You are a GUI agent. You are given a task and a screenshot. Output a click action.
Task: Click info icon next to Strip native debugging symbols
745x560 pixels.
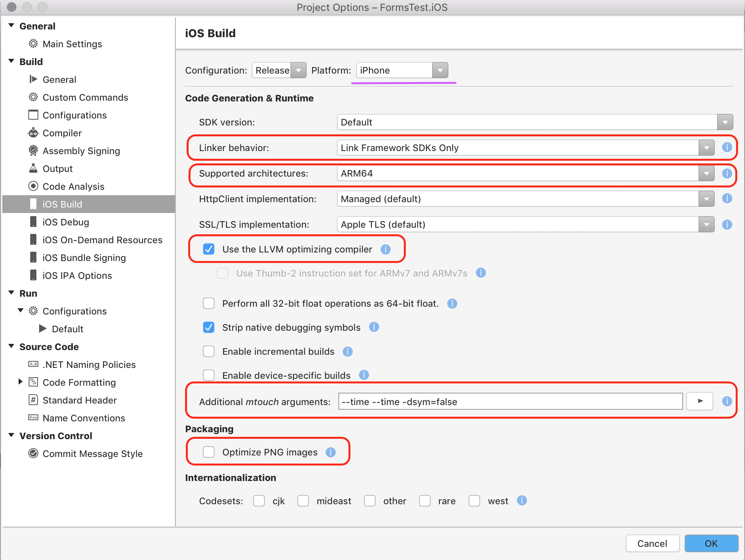(x=374, y=327)
